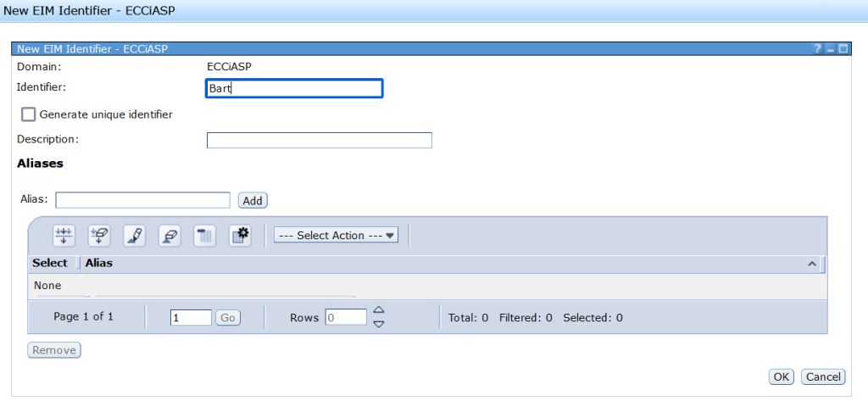Click the Clear all filters icon
The height and width of the screenshot is (401, 868).
98,236
